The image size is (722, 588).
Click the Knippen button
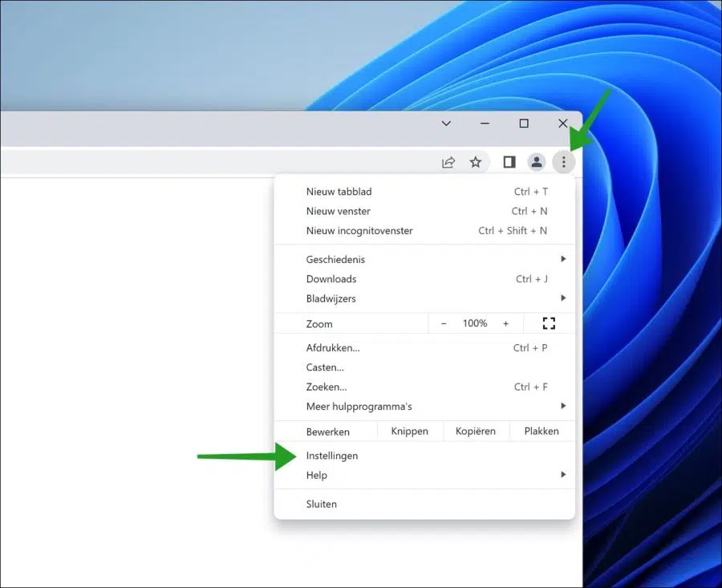[410, 432]
